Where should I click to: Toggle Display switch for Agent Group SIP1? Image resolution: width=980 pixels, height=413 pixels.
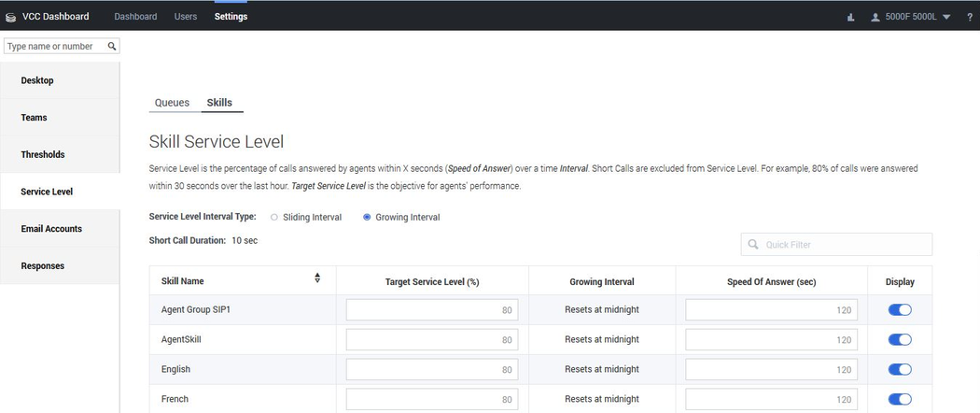899,310
